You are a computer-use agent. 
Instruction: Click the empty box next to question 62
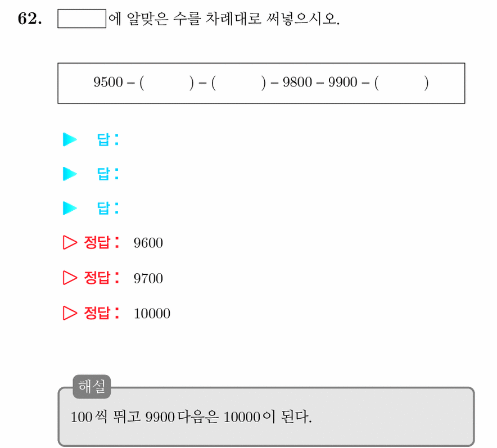pos(82,19)
